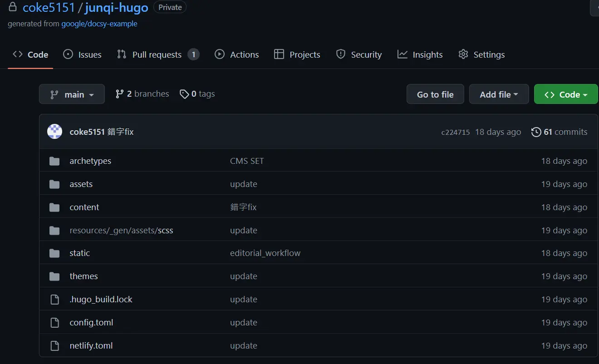Click the 19 days ago timestamp on themes row
599x364 pixels.
[x=564, y=276]
